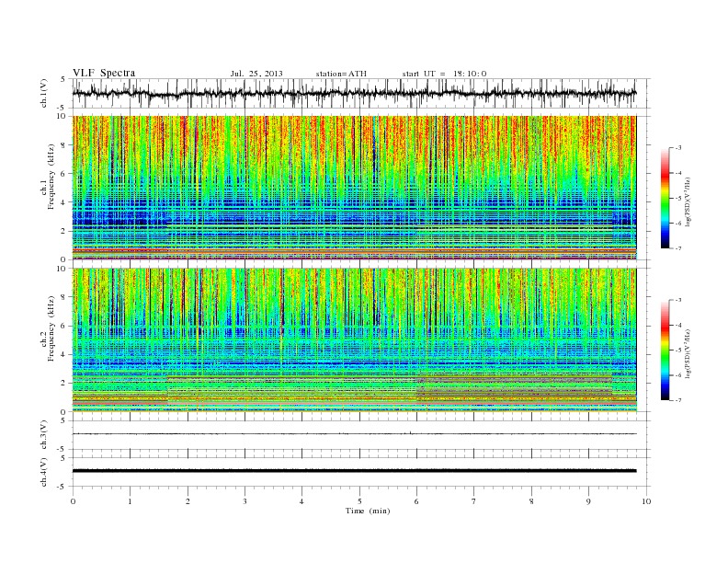Click the "VLF Spectra" title text
This screenshot has height=563, width=728.
104,73
